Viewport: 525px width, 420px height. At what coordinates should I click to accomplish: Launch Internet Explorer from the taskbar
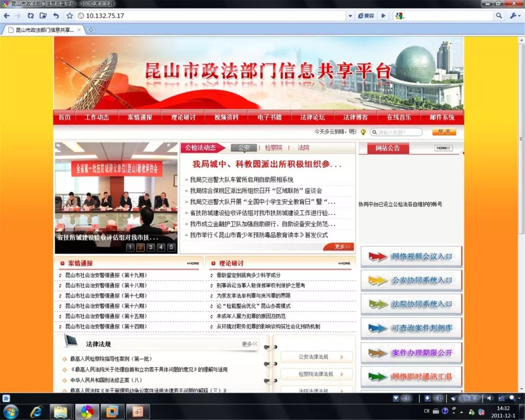(x=36, y=412)
